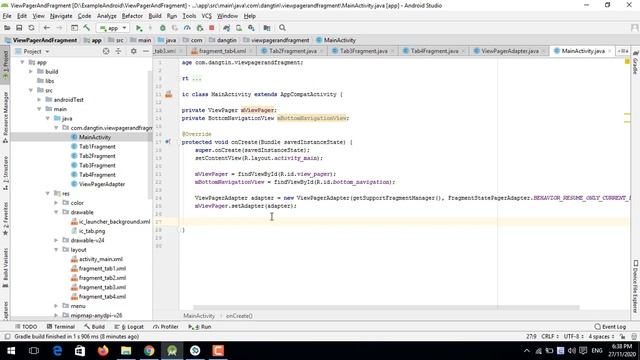Screen dimensions: 640x360
Task: Expand the androidTest folder
Action: 40,100
